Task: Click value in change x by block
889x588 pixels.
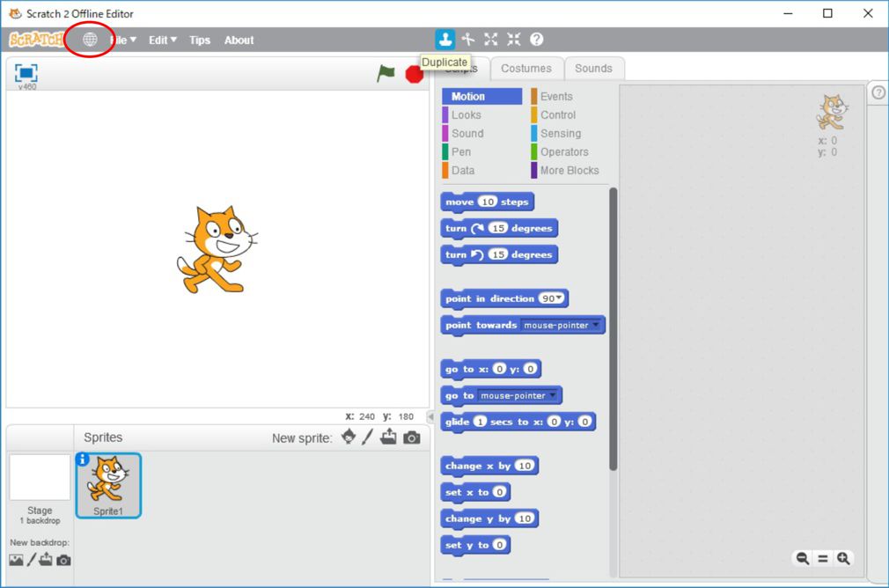Action: [525, 466]
